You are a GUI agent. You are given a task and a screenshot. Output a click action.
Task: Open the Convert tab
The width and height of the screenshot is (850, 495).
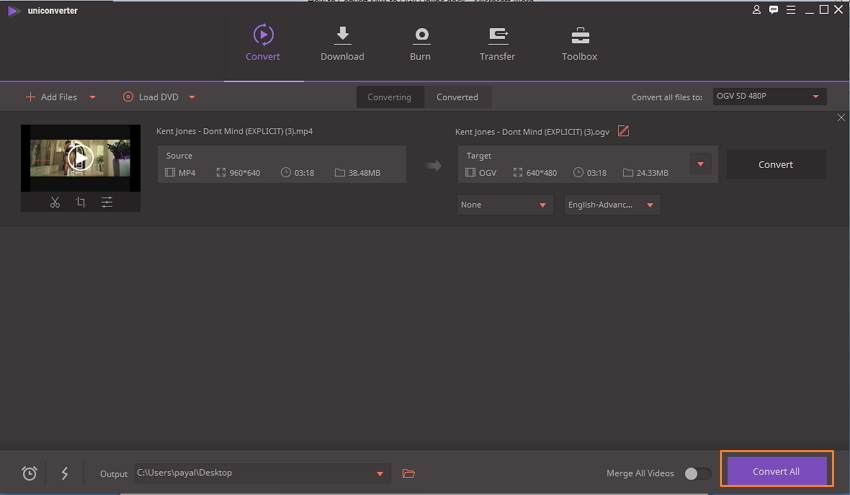click(x=263, y=43)
